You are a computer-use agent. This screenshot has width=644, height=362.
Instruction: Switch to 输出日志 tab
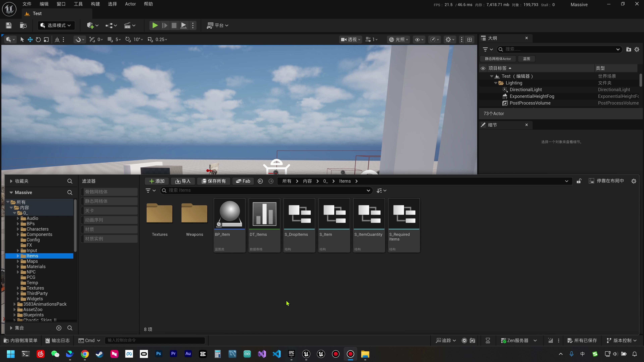(58, 341)
